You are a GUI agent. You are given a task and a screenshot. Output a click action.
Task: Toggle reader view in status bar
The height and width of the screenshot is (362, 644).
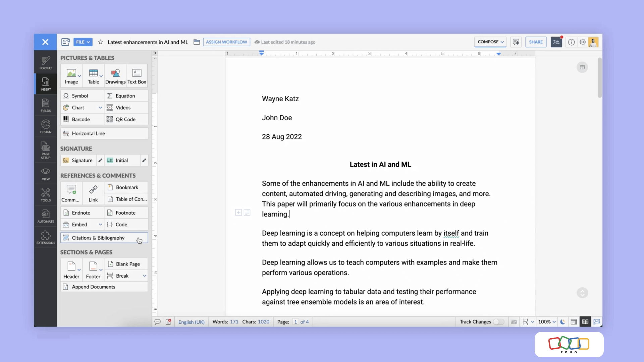[x=585, y=322]
